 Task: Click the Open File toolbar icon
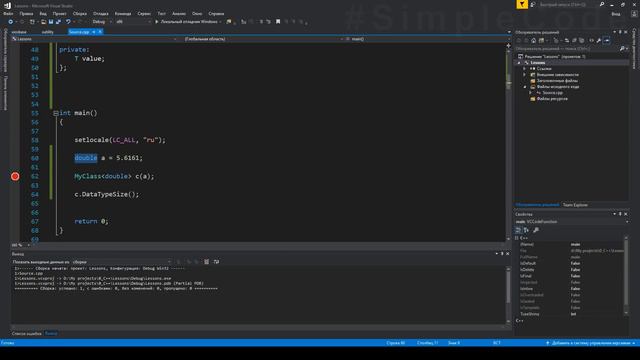tap(43, 22)
